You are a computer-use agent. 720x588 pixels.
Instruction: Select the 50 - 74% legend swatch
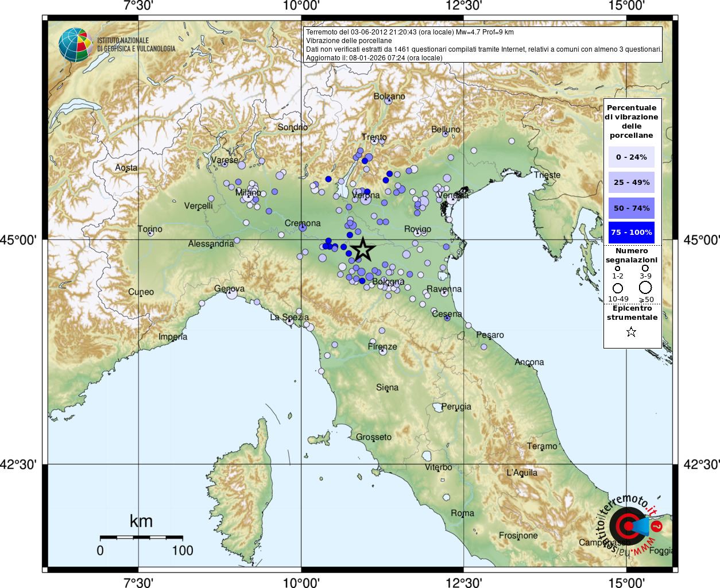pyautogui.click(x=632, y=208)
